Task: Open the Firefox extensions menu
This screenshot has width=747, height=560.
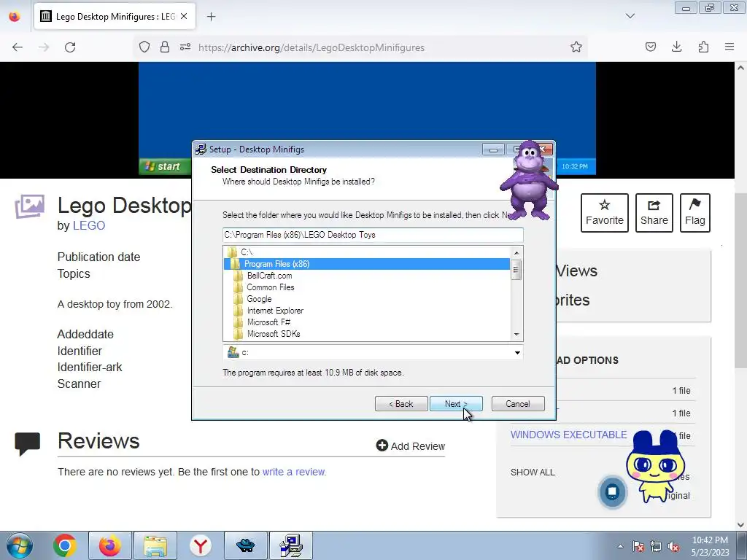Action: [703, 47]
